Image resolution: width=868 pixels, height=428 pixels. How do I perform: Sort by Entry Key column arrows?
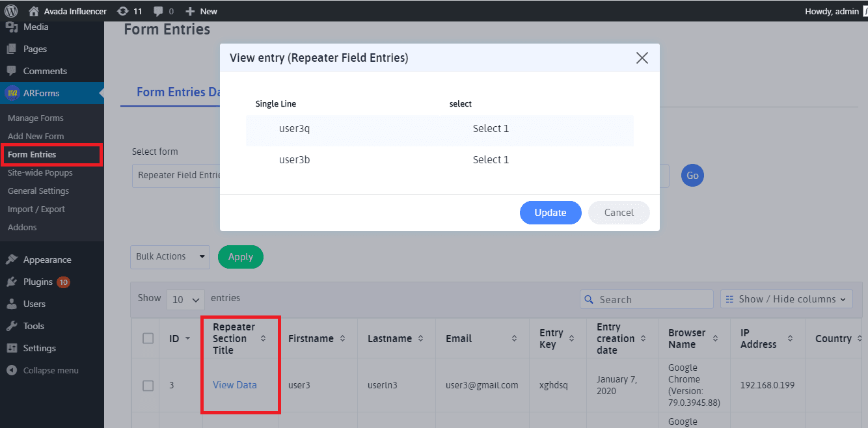[571, 338]
